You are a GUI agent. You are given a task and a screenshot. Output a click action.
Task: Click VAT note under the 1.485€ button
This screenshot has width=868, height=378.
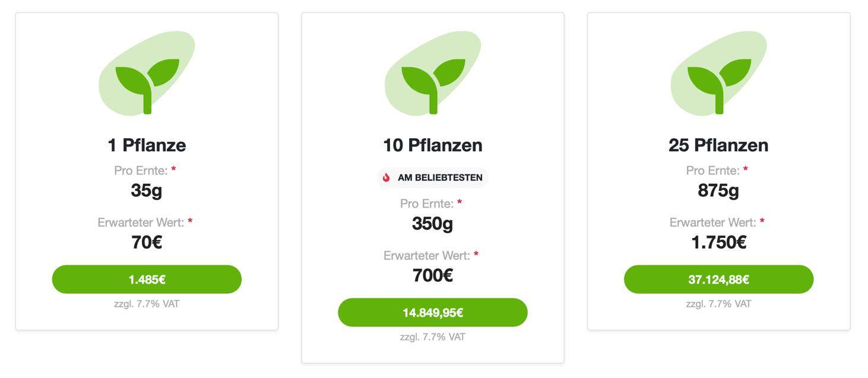pyautogui.click(x=147, y=304)
